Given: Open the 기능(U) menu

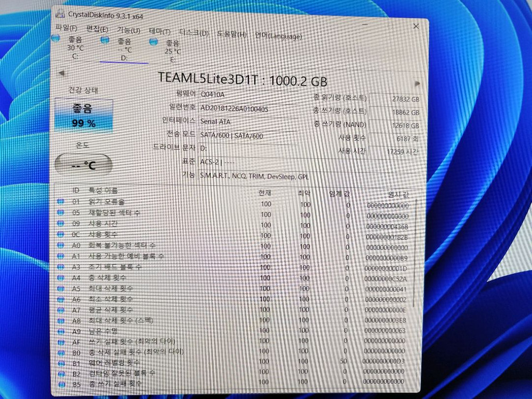Looking at the screenshot, I should click(129, 30).
